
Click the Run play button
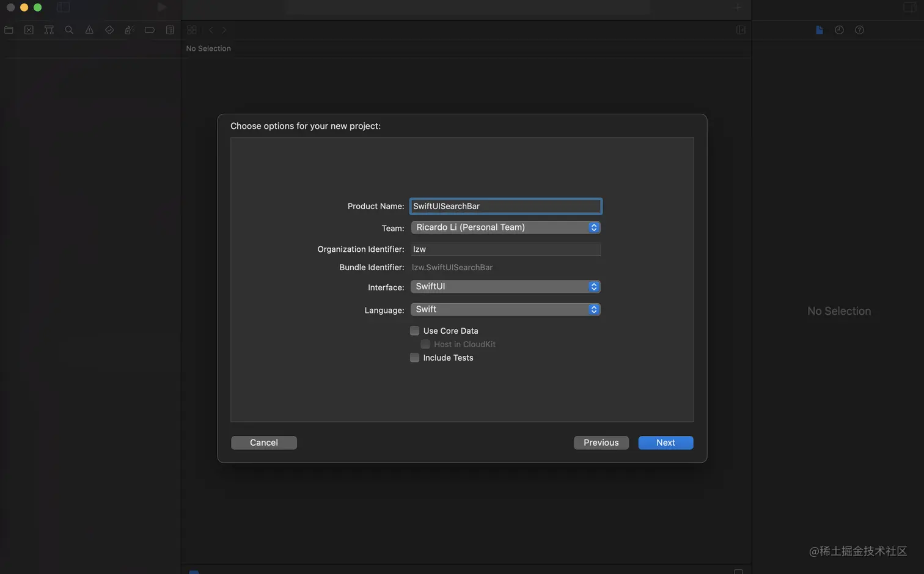(162, 7)
